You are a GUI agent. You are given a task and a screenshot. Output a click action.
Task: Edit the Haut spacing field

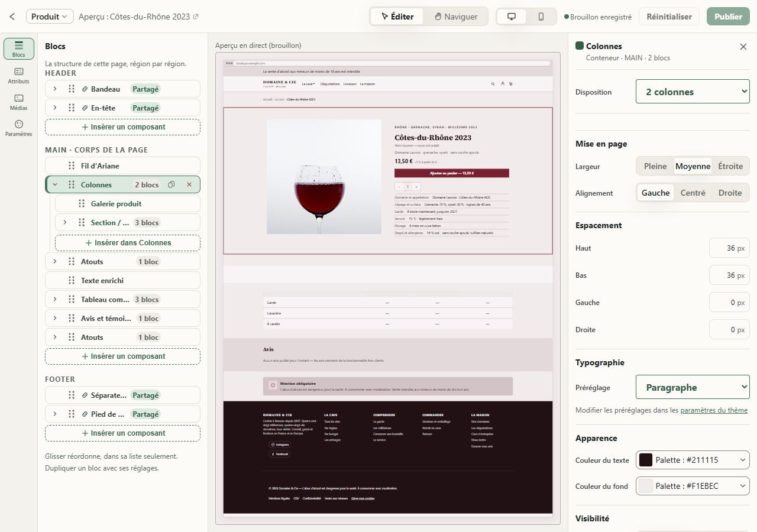(729, 248)
